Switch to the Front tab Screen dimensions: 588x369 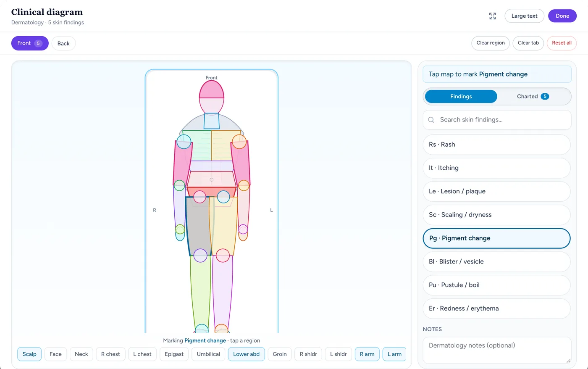pyautogui.click(x=30, y=43)
